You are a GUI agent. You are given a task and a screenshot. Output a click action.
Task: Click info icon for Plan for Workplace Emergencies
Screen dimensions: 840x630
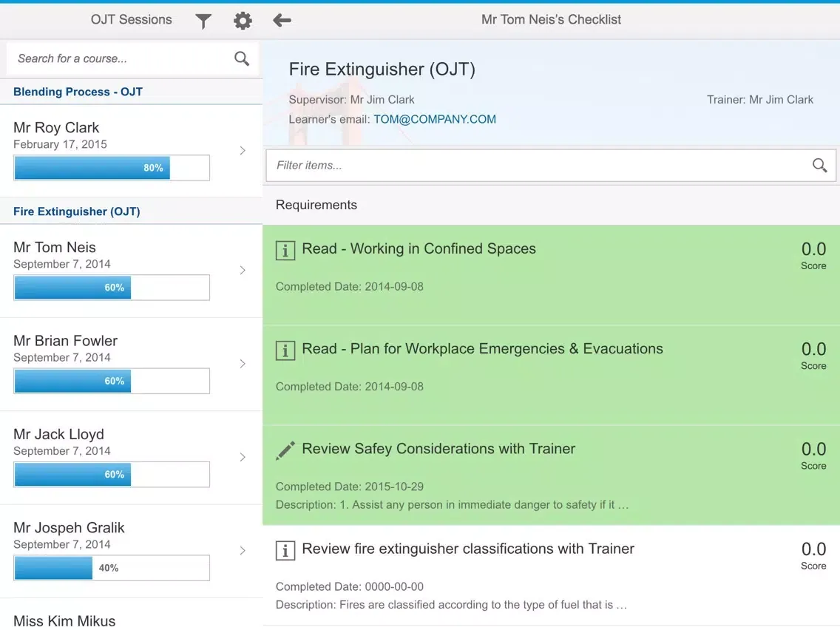[285, 350]
